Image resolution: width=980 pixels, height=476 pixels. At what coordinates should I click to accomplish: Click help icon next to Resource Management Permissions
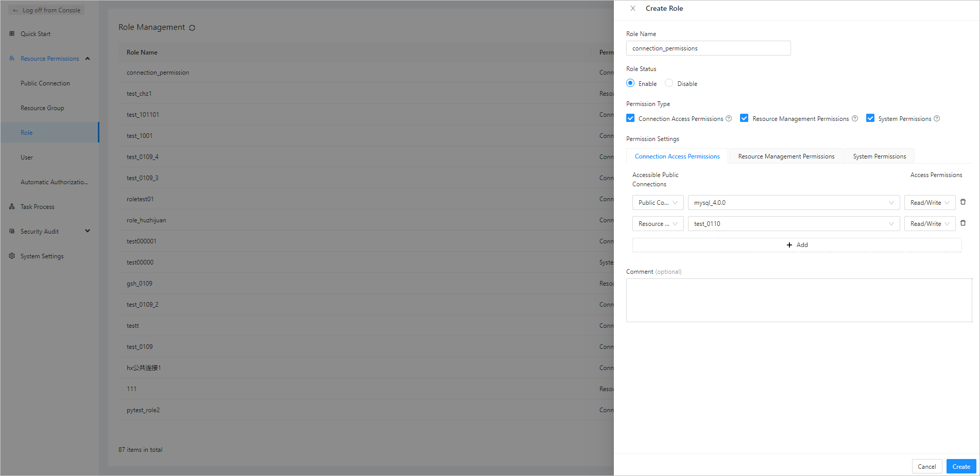point(855,119)
